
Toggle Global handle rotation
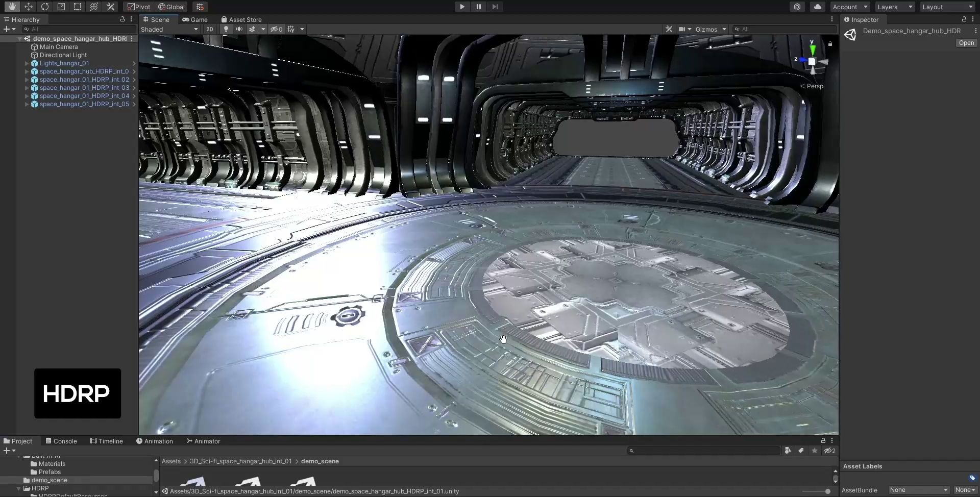[x=171, y=7]
